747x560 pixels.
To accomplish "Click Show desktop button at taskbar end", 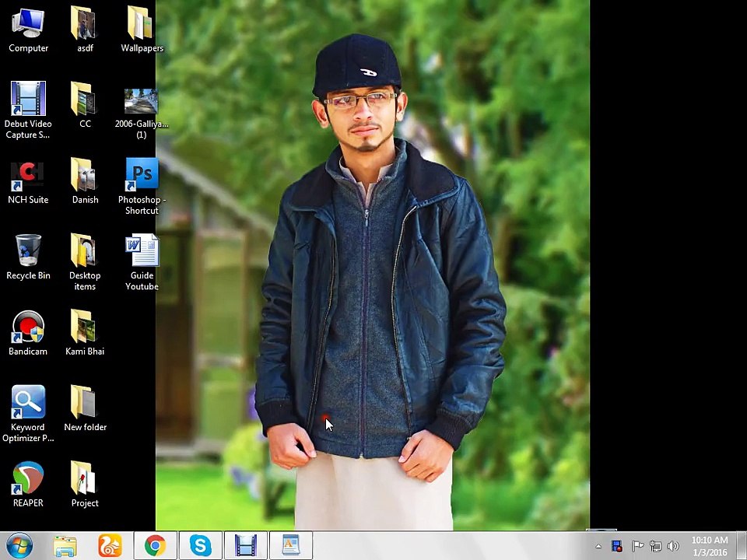I will coord(742,546).
